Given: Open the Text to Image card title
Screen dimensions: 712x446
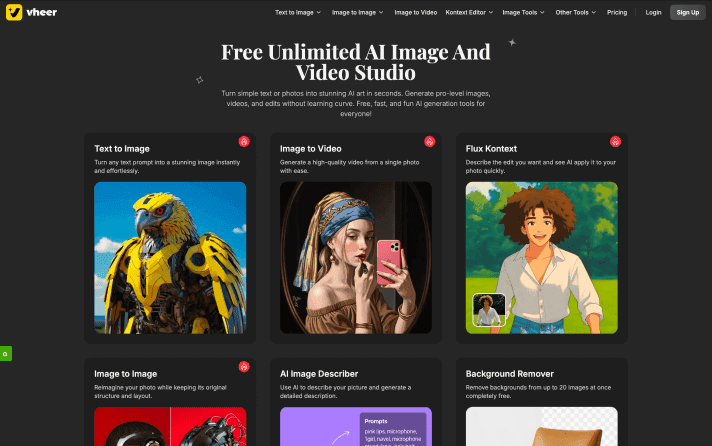Looking at the screenshot, I should pos(122,149).
